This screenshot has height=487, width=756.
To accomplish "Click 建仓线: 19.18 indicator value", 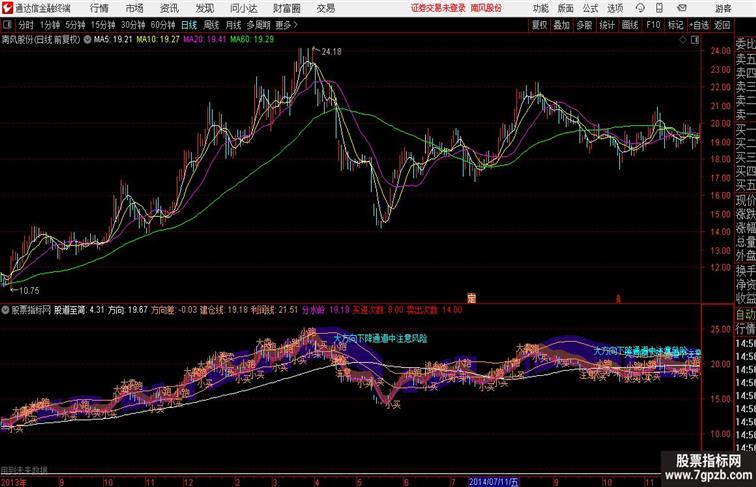I will click(224, 310).
